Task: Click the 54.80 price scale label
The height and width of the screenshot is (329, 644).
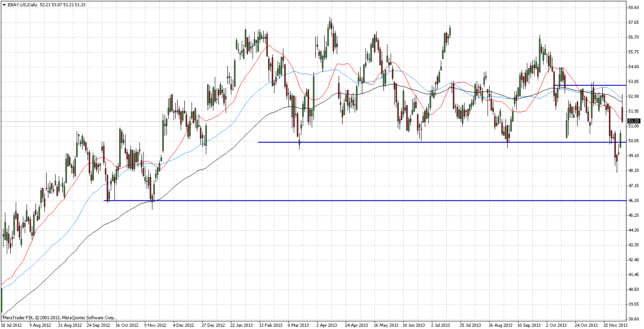Action: [x=633, y=67]
